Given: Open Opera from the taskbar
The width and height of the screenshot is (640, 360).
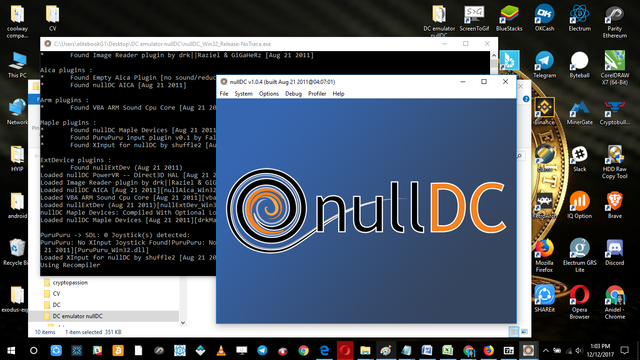Looking at the screenshot, I should pos(344,351).
